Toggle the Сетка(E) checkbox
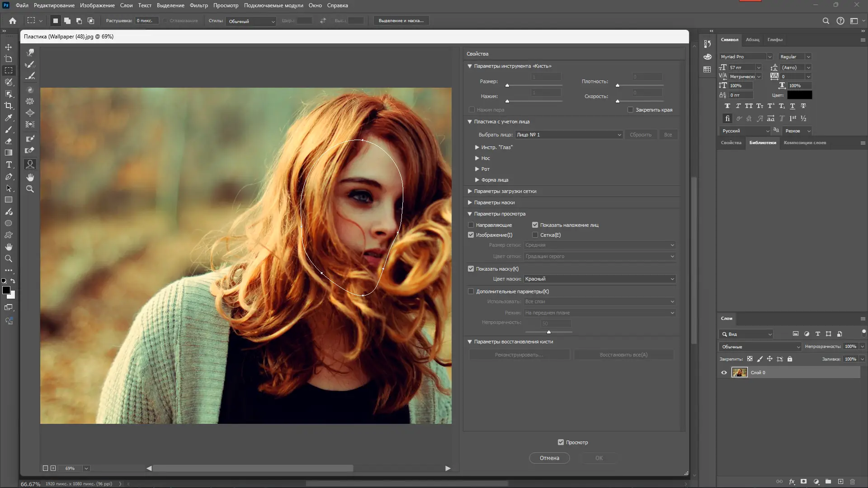The width and height of the screenshot is (868, 488). (x=535, y=235)
